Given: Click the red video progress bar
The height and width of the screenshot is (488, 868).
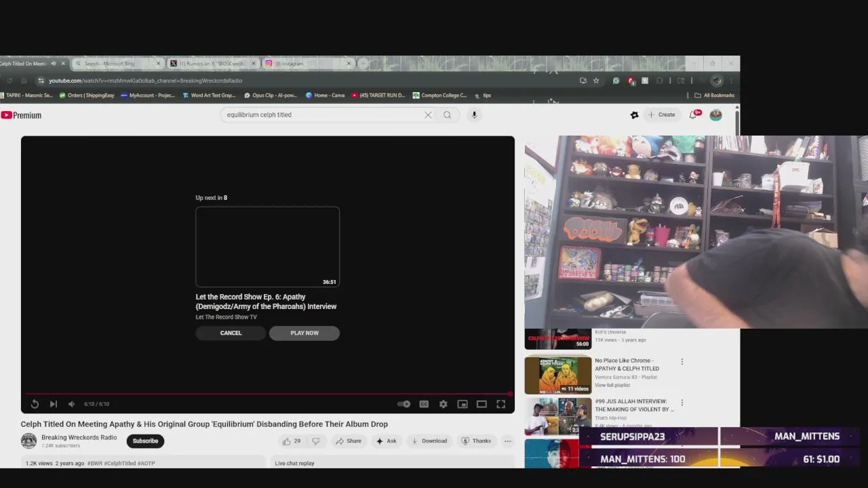Looking at the screenshot, I should coord(268,394).
